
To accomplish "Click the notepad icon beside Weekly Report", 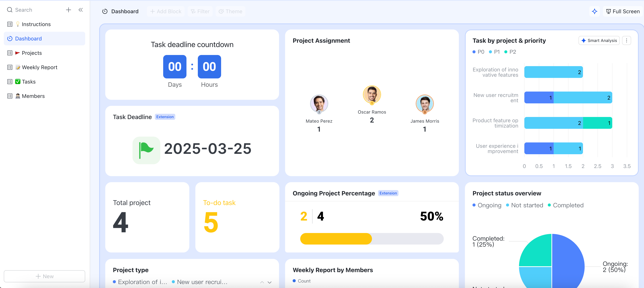I will [18, 67].
